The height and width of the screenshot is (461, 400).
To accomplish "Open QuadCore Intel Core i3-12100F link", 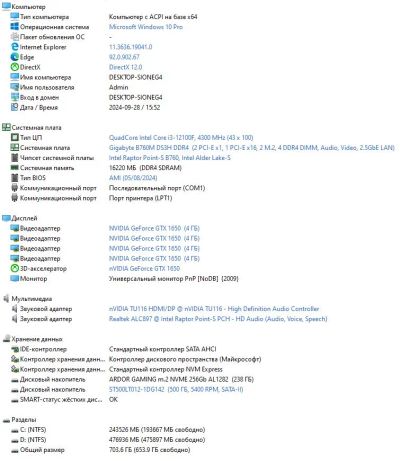I will pyautogui.click(x=181, y=137).
